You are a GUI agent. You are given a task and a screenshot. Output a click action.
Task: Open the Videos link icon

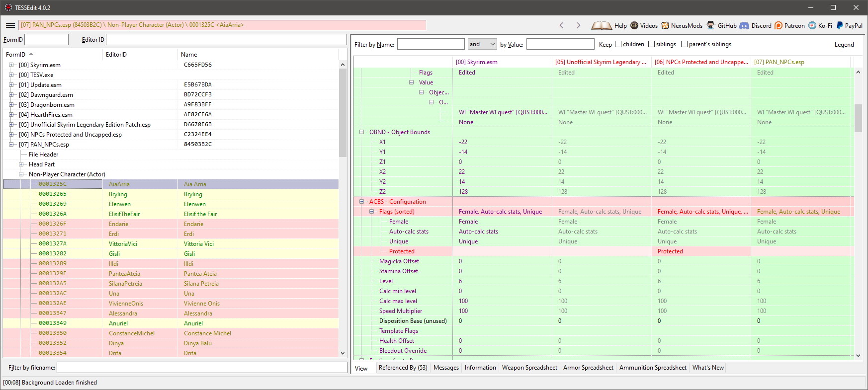pos(634,25)
